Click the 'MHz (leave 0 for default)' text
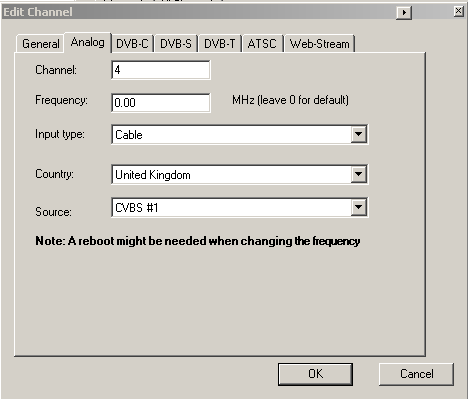Viewport: 468px width, 399px height. pos(290,100)
